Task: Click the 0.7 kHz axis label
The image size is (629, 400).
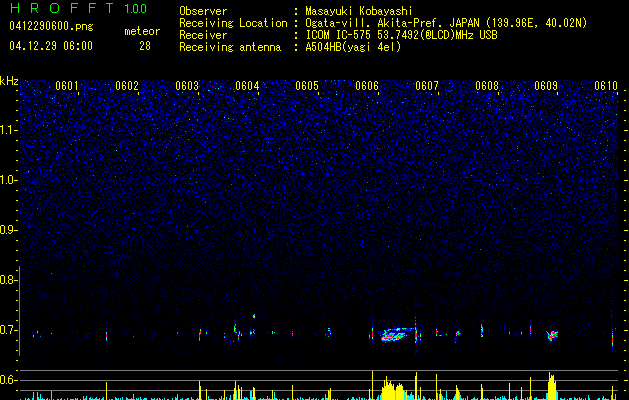Action: coord(8,330)
